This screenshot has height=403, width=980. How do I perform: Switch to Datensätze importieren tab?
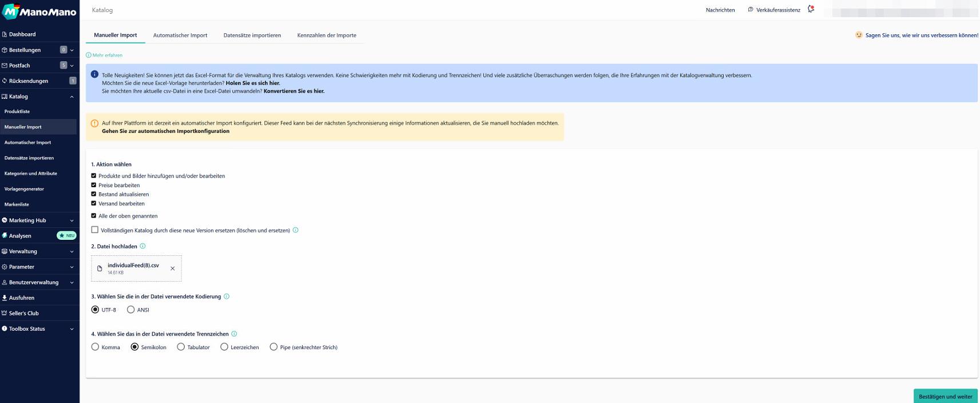click(x=252, y=35)
